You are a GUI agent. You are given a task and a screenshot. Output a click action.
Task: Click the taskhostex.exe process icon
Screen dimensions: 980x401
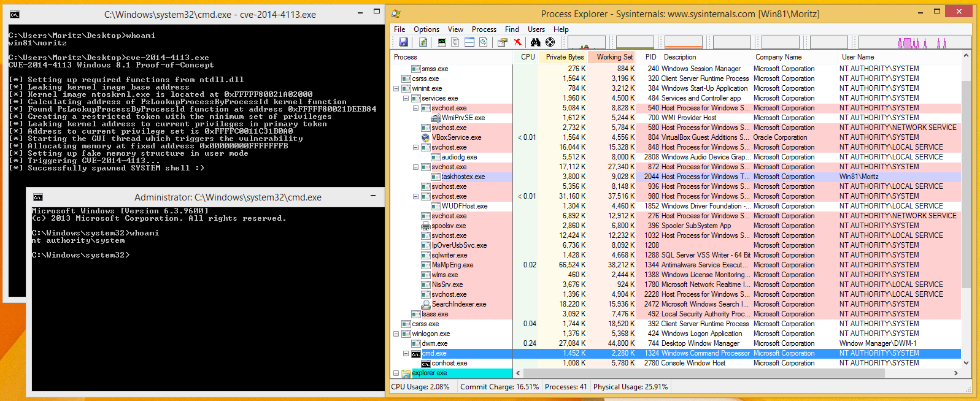point(436,177)
